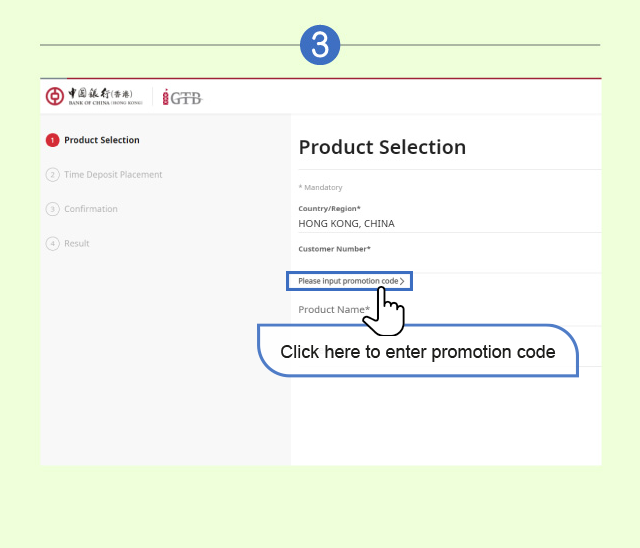Click the "Product Selection" page heading

click(382, 147)
